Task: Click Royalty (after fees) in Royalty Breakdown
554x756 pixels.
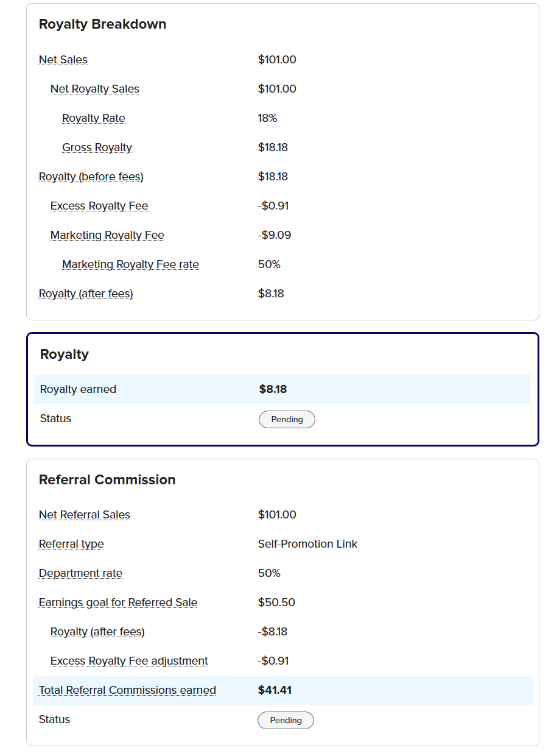Action: (86, 294)
